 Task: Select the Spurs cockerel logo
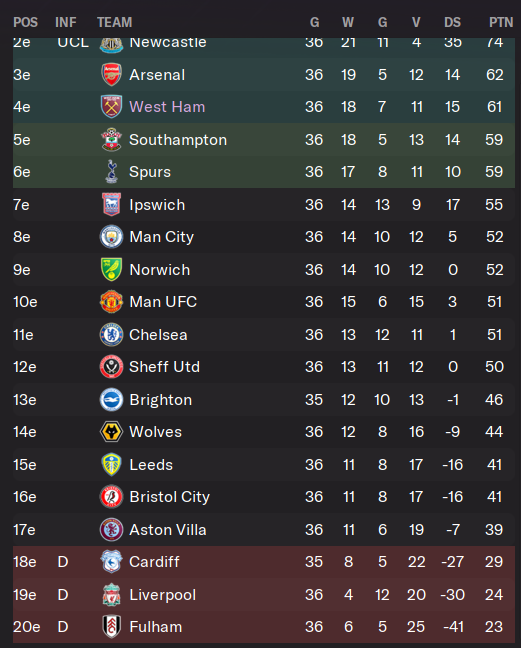coord(111,172)
